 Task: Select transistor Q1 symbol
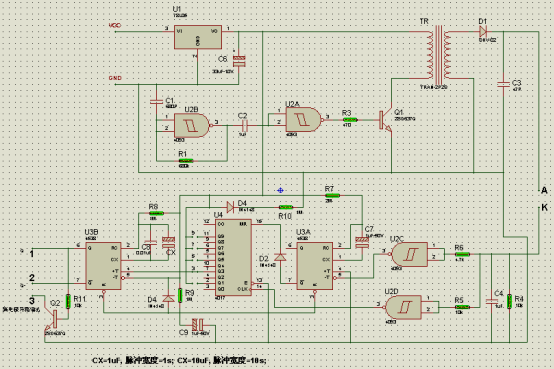pyautogui.click(x=386, y=120)
